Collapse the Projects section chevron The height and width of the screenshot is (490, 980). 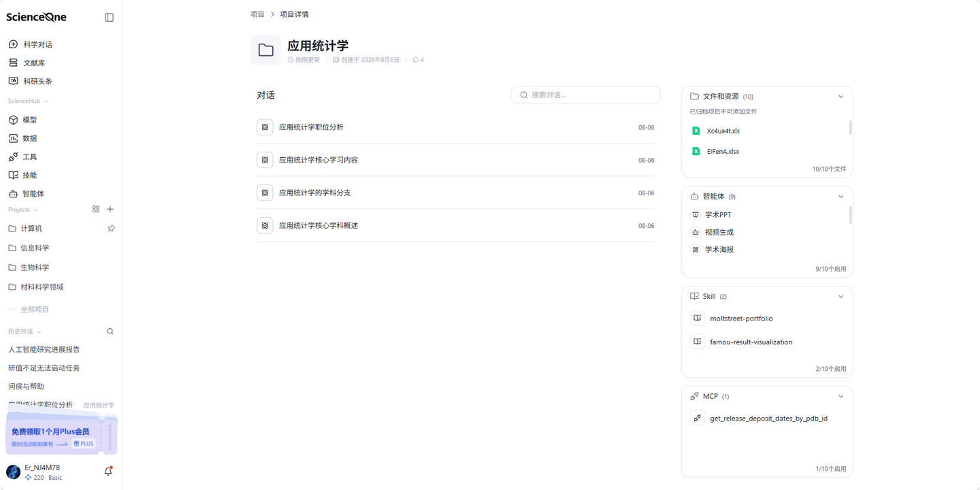36,210
